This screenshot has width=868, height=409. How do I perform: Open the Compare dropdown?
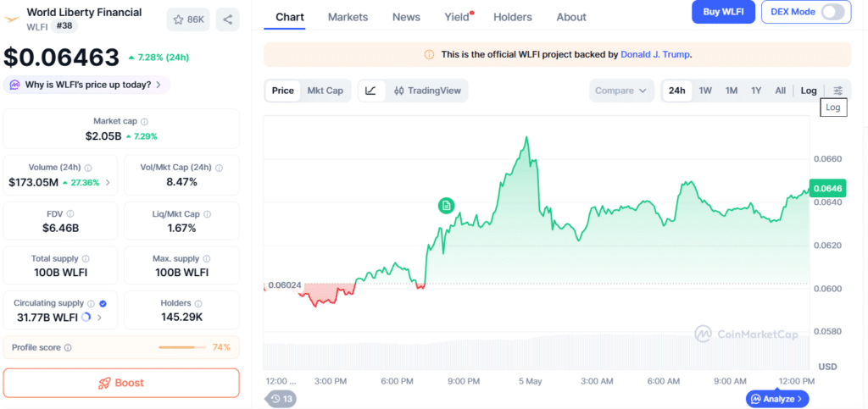621,91
